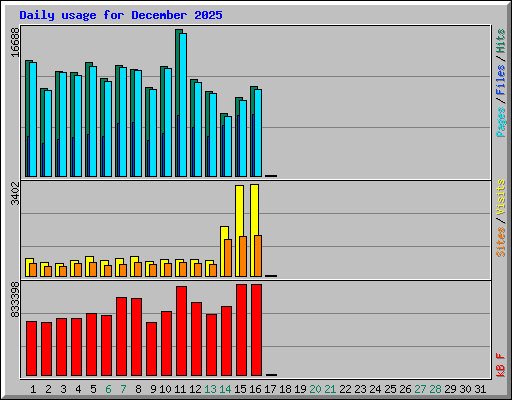
Task: Click the orange sites bar for day 14
Action: point(228,258)
